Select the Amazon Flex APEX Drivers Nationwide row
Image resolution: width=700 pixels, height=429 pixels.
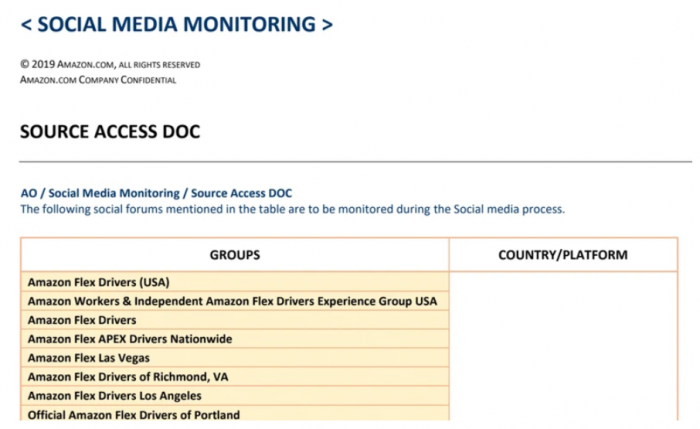click(x=130, y=339)
